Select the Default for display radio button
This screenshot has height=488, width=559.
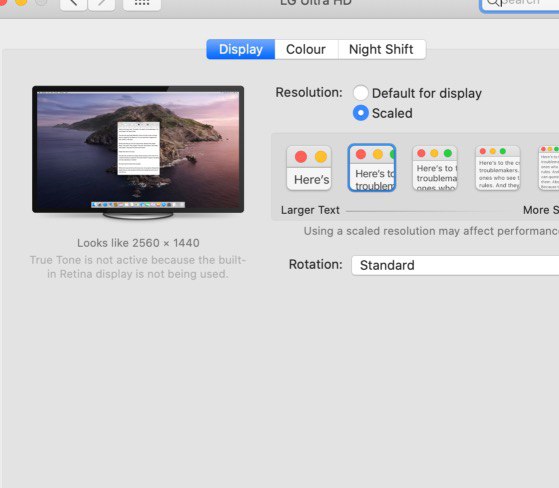(360, 93)
